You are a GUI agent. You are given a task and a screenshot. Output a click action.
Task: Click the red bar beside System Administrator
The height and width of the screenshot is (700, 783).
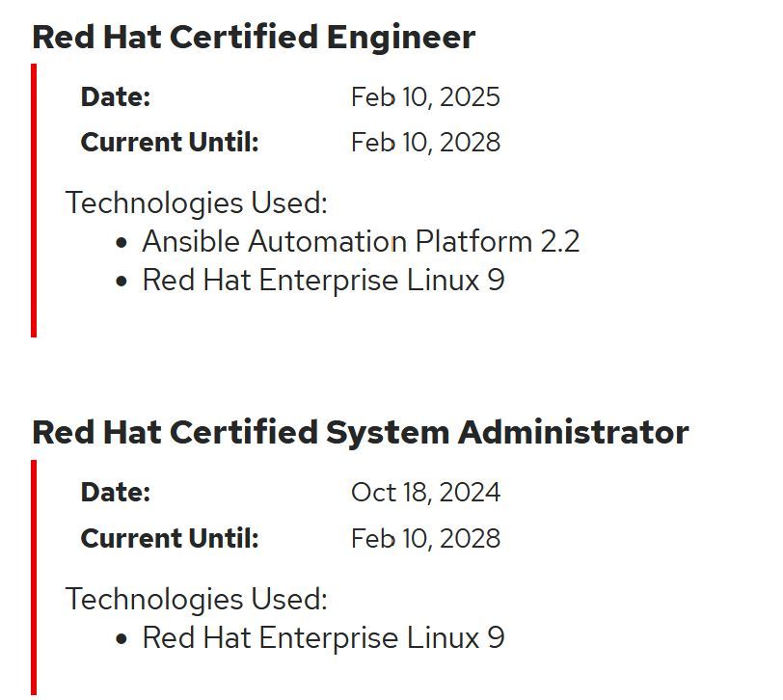34,578
